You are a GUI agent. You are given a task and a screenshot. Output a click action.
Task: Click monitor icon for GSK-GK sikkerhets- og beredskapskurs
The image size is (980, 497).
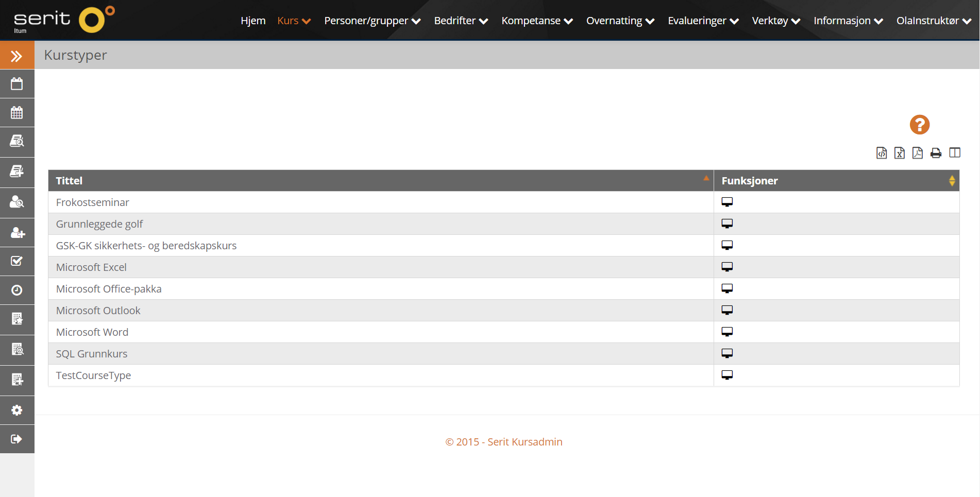point(727,245)
